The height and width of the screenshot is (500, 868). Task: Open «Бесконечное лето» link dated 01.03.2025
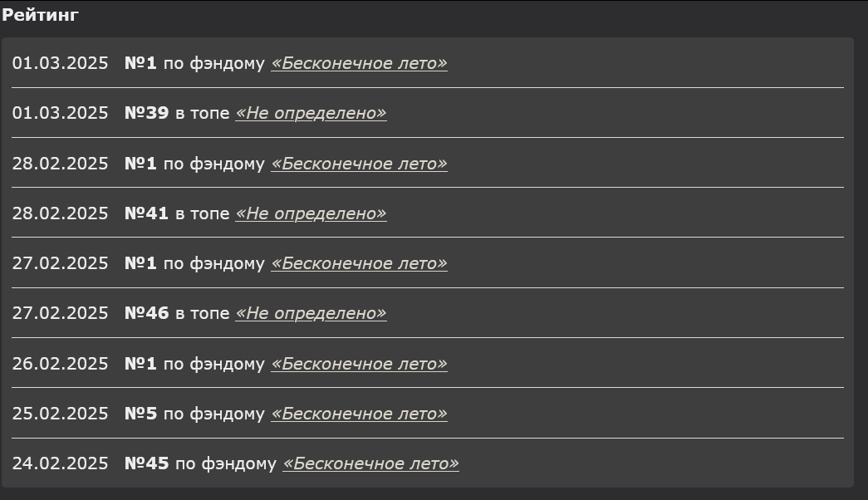tap(359, 63)
